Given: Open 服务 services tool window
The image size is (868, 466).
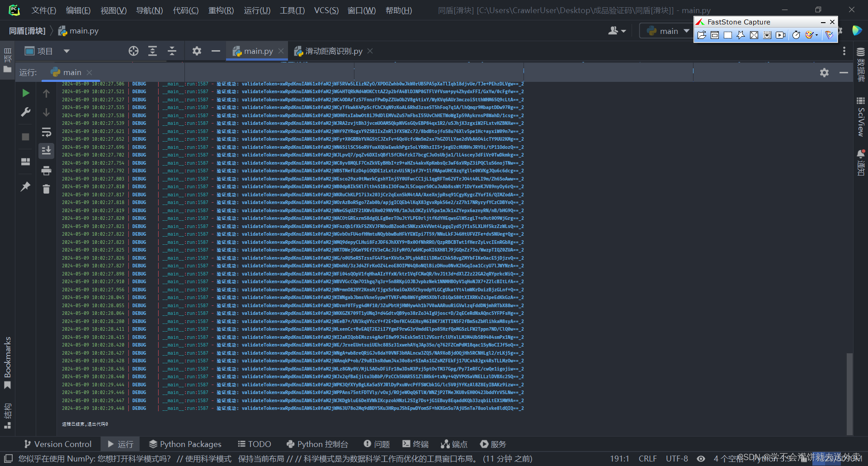Looking at the screenshot, I should click(493, 444).
